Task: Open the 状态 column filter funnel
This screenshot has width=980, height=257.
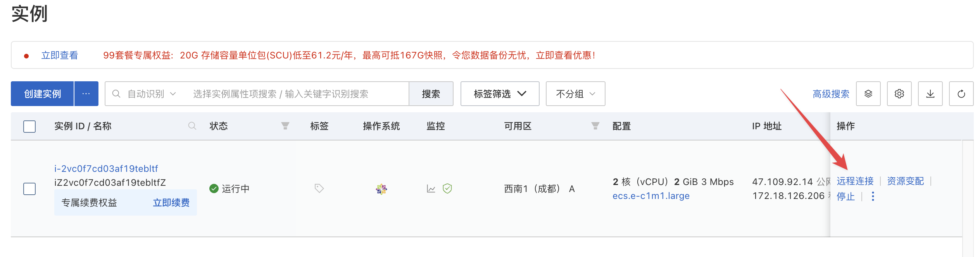Action: pos(285,126)
